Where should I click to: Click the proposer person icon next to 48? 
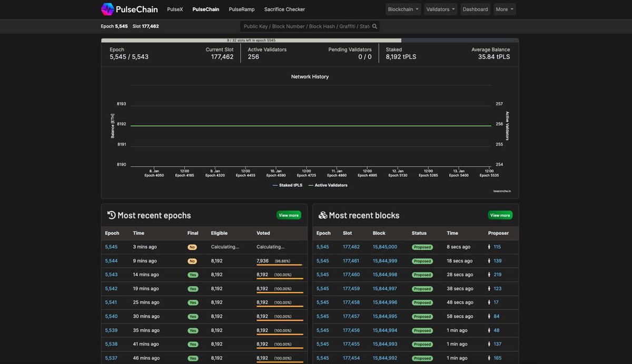pyautogui.click(x=489, y=330)
